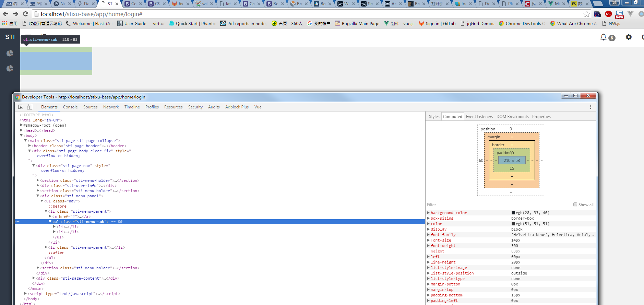Bookmark this page with the star icon
The width and height of the screenshot is (644, 305).
pyautogui.click(x=586, y=14)
